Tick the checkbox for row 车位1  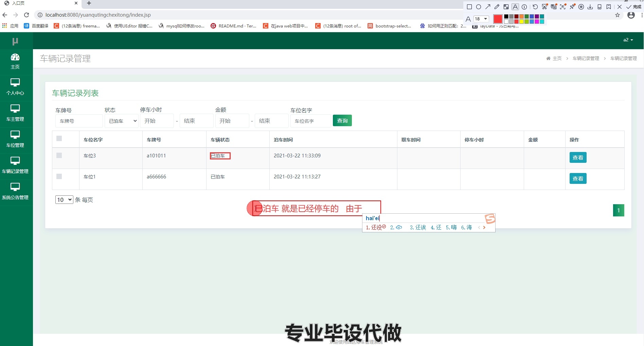(x=59, y=176)
